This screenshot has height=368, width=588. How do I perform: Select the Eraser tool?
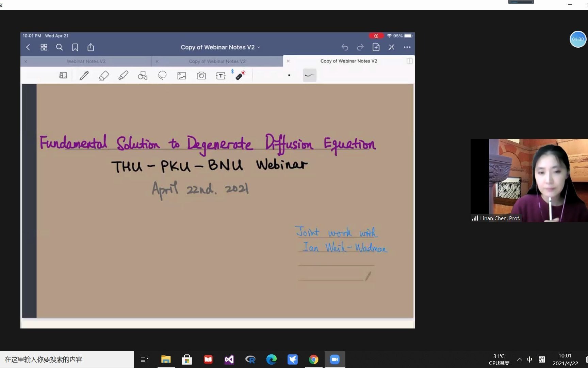[104, 75]
